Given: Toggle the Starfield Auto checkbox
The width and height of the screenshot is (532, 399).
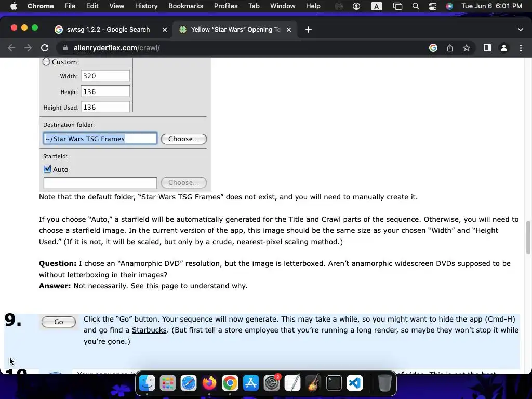Looking at the screenshot, I should (47, 169).
